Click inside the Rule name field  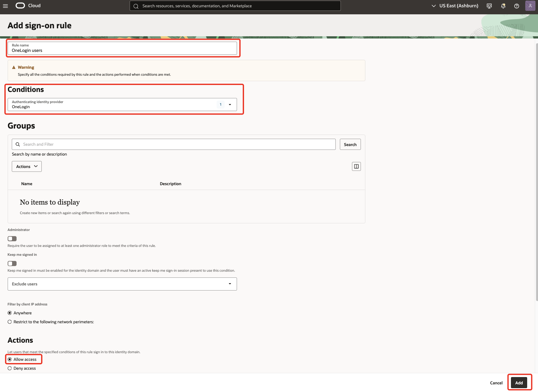click(122, 50)
